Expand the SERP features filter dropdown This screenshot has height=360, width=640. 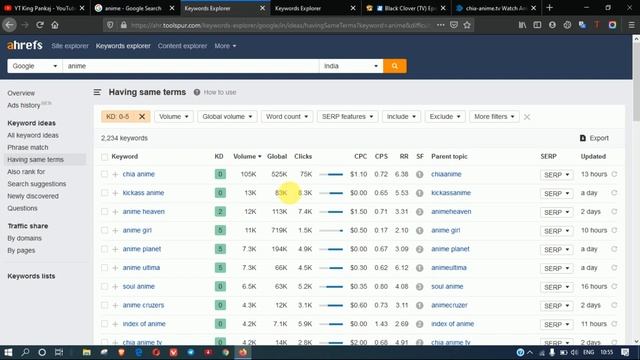347,117
